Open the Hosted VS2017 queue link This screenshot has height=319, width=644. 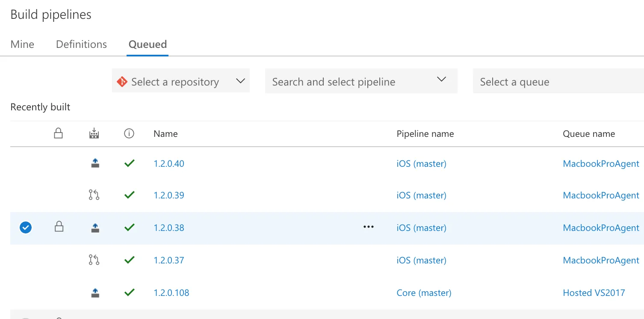594,293
